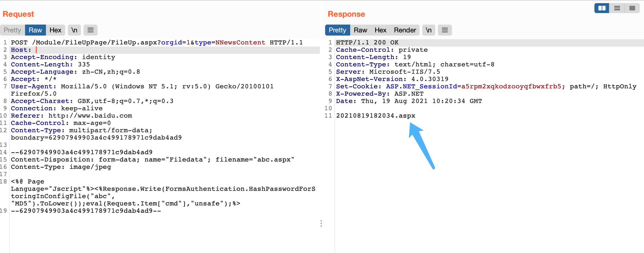Toggle non-printable \n characters in Response
This screenshot has height=253, width=644.
coord(429,30)
